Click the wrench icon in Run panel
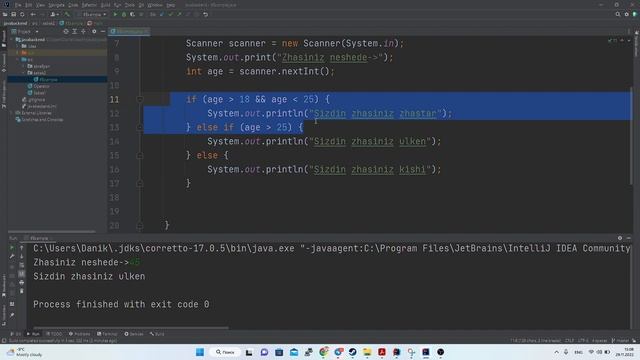This screenshot has width=640, height=360. point(12,256)
